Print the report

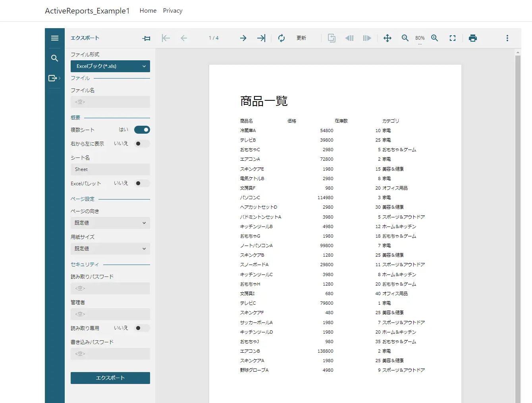click(x=473, y=38)
